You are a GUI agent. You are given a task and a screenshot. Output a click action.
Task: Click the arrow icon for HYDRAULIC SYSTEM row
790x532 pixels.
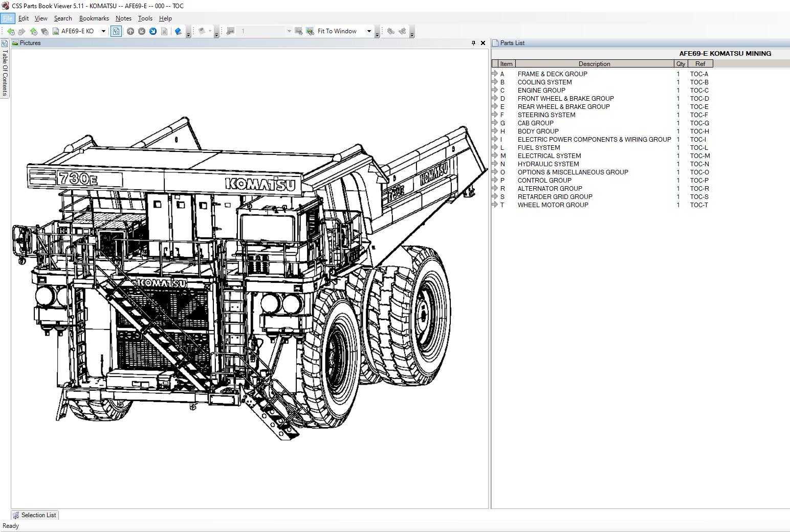495,164
